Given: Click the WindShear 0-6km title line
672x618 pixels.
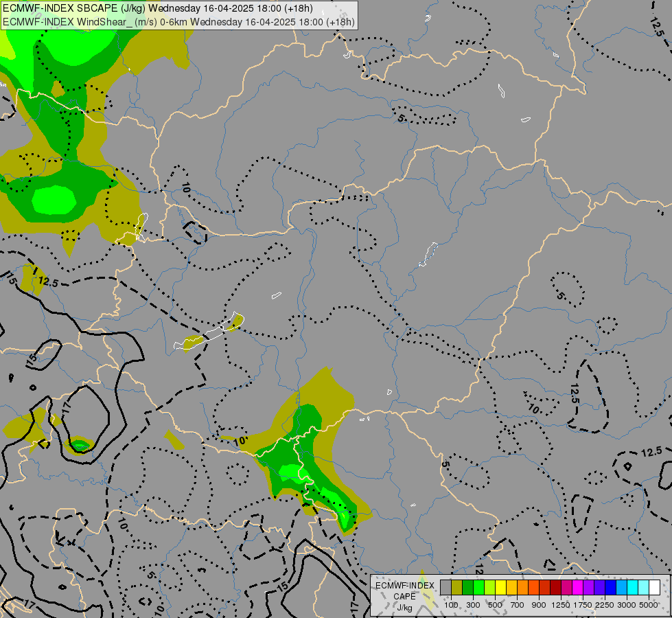Looking at the screenshot, I should click(x=178, y=21).
